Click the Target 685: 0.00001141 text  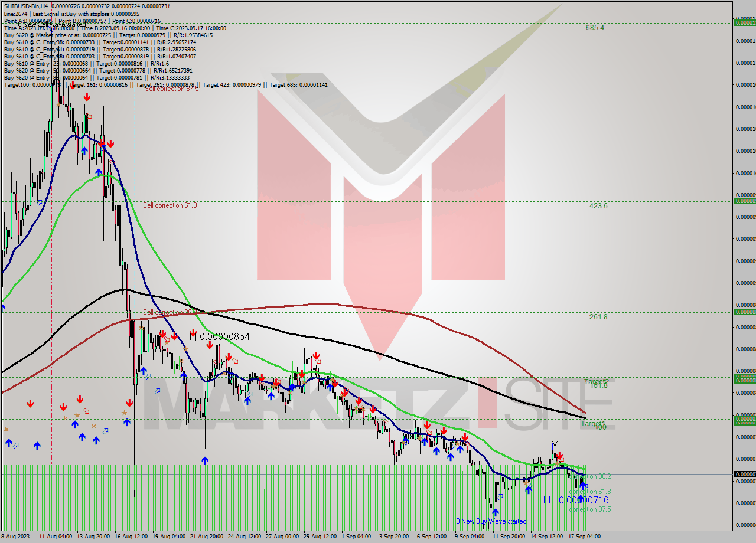point(298,84)
